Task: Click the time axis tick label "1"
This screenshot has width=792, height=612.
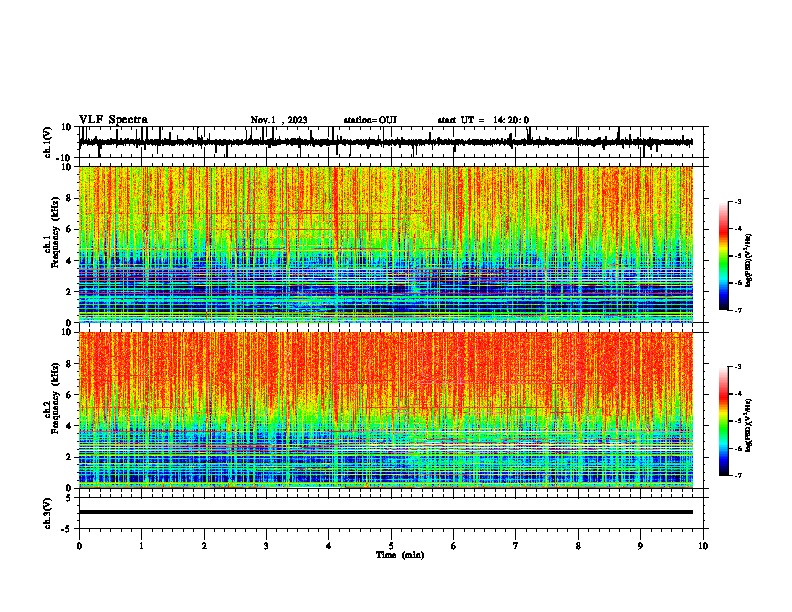Action: (x=141, y=546)
